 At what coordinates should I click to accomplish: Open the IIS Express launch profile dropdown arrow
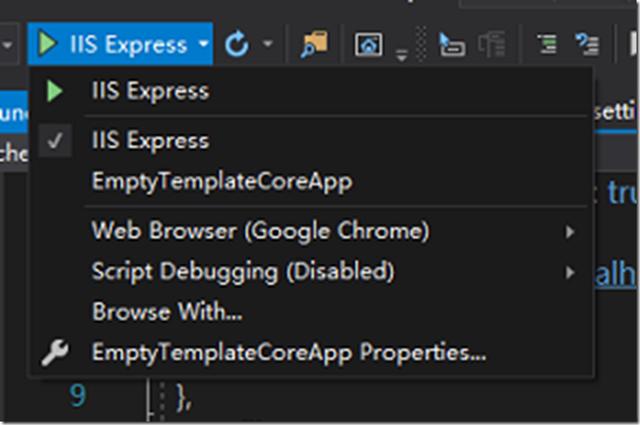[203, 44]
